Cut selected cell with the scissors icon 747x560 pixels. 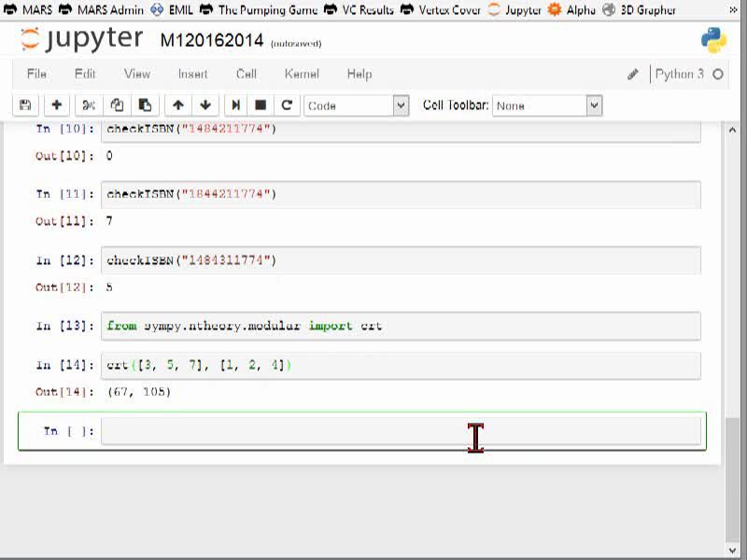point(89,105)
